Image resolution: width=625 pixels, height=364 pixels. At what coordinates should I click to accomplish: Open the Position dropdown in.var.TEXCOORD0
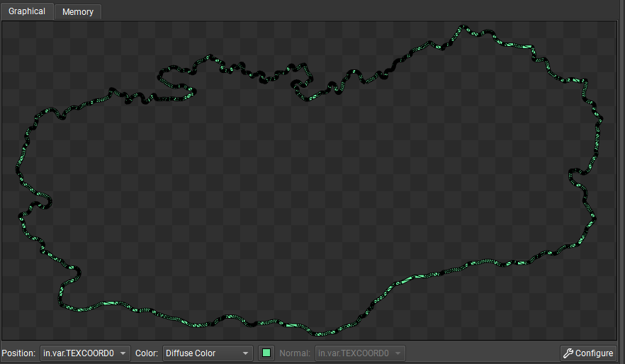pyautogui.click(x=85, y=353)
